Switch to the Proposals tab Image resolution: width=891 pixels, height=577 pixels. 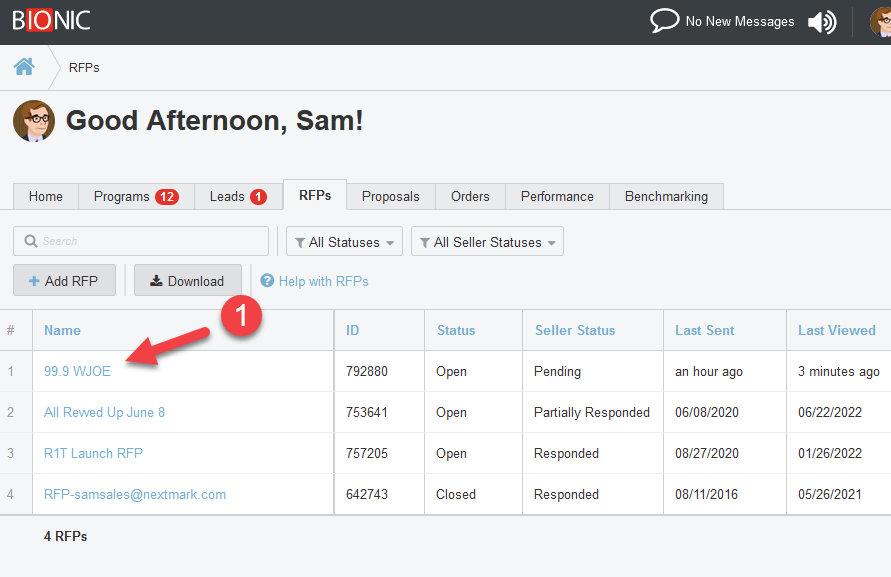[390, 197]
